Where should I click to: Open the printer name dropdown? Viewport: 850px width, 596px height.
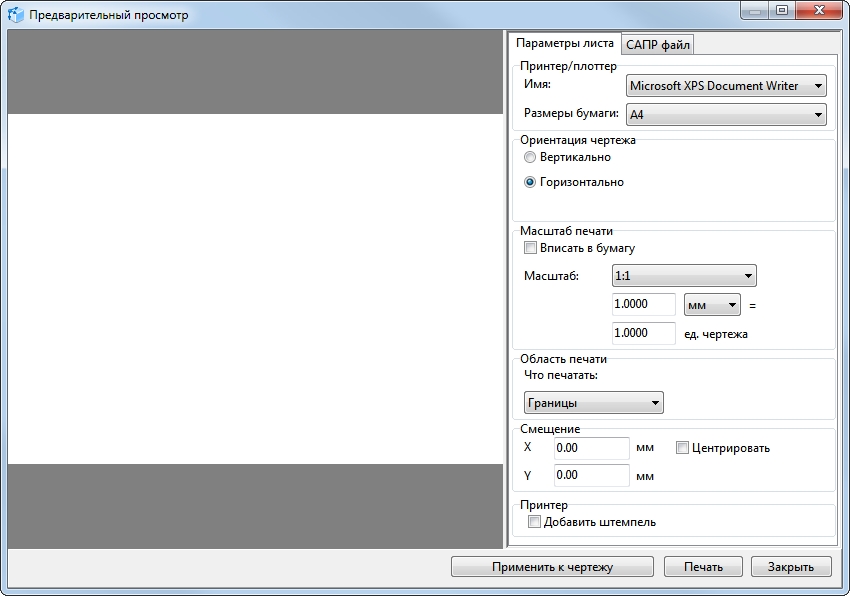726,86
